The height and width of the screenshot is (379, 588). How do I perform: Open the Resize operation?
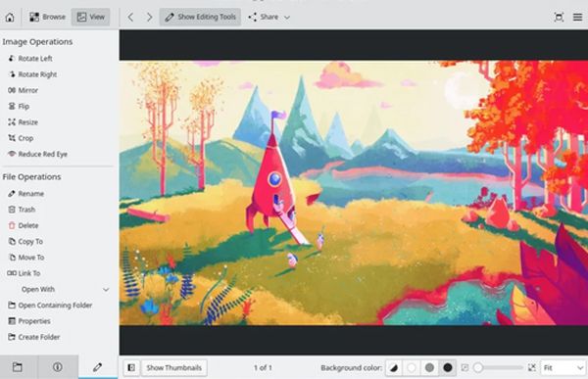pos(23,122)
